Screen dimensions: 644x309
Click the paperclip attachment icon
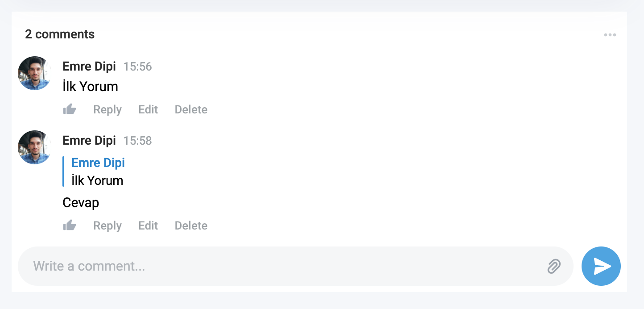click(554, 267)
